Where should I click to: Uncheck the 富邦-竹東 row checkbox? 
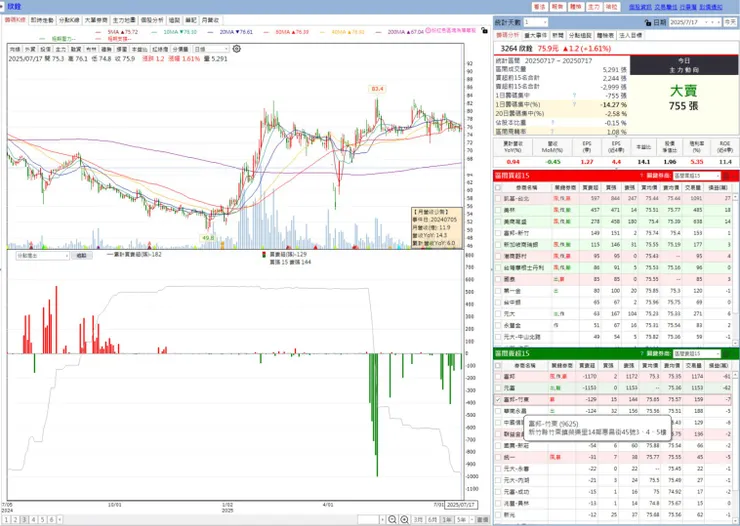tap(498, 400)
